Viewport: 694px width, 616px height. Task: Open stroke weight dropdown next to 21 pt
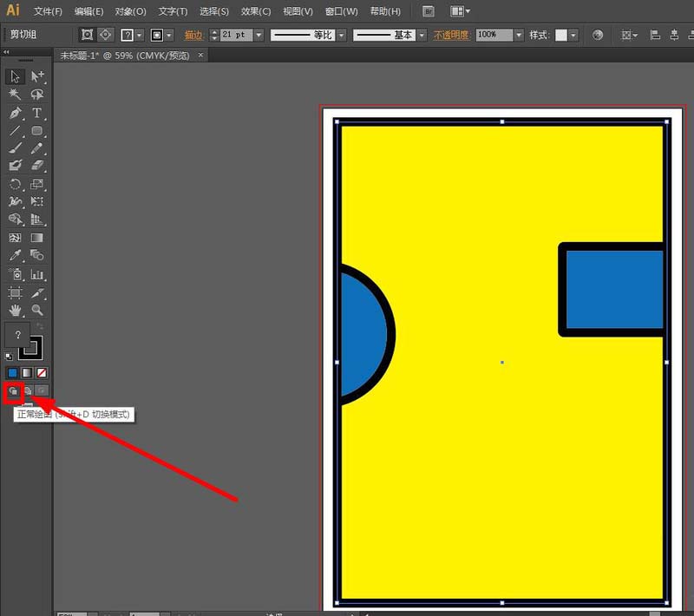point(259,35)
